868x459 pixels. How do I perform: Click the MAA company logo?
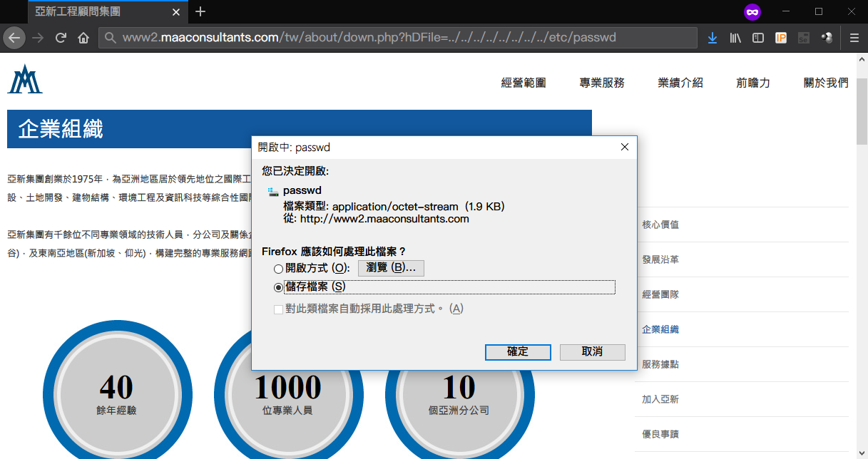pos(25,78)
